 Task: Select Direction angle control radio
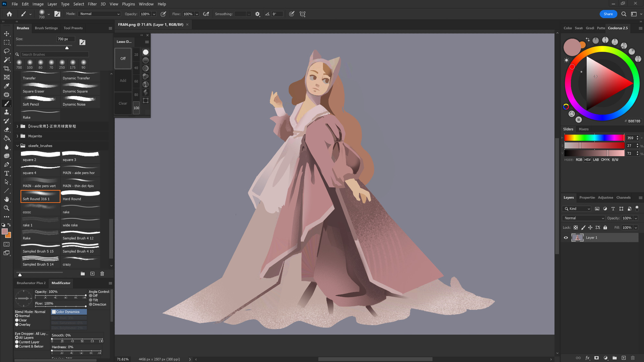pos(91,304)
